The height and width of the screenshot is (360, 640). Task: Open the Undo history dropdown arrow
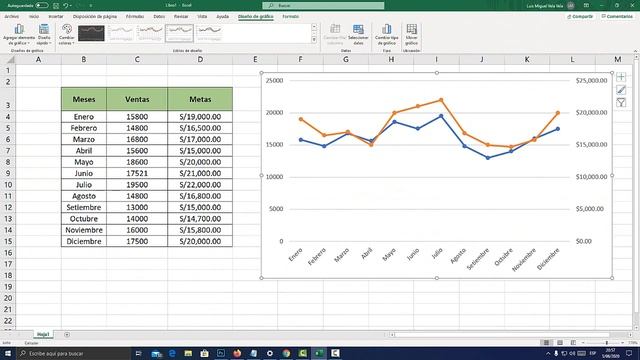coord(71,6)
